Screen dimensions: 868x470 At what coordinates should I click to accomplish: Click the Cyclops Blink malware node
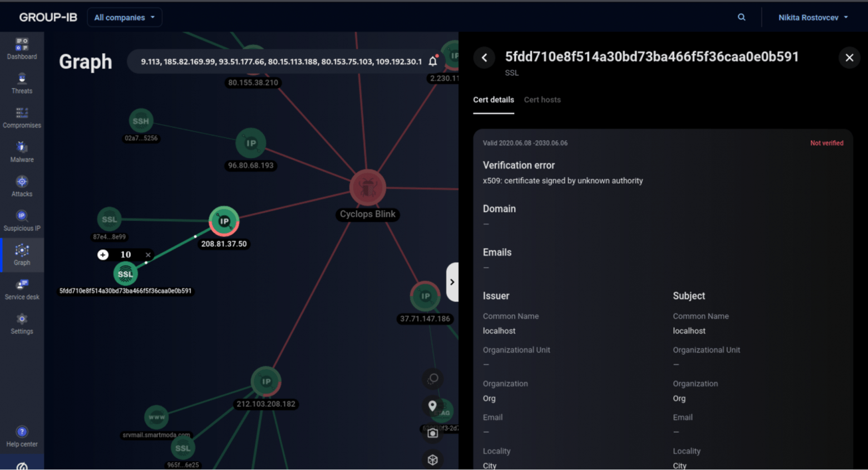(x=367, y=188)
